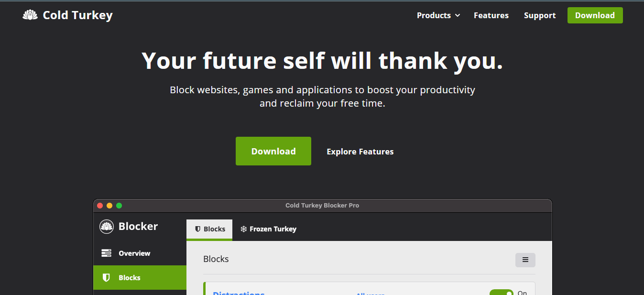Image resolution: width=644 pixels, height=295 pixels.
Task: Click the large green Download button
Action: click(273, 151)
